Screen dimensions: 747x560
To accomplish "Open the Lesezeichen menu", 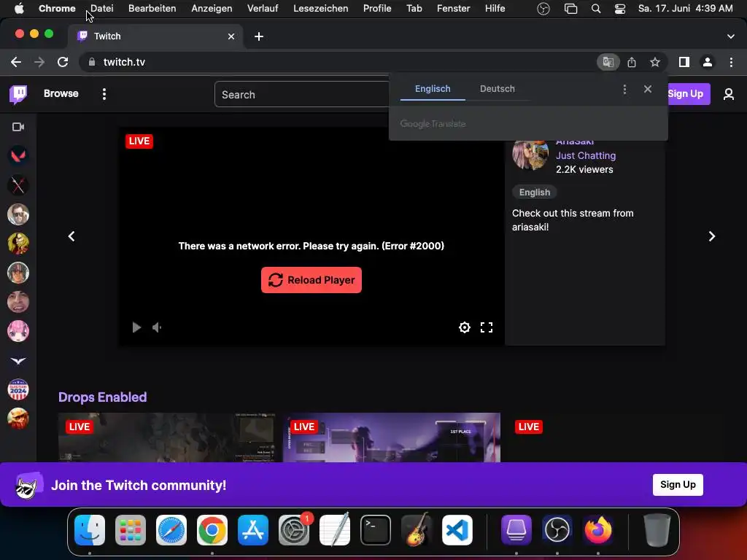I will click(321, 9).
